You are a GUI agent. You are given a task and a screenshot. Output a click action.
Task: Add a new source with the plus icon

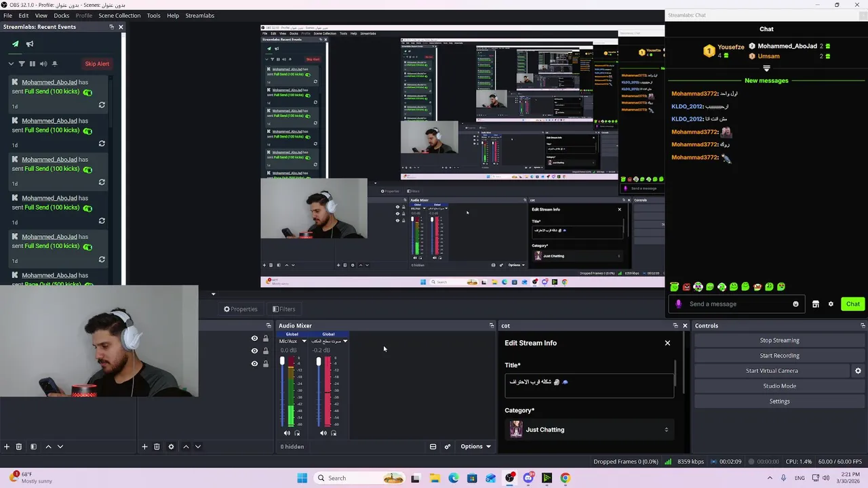pos(144,447)
